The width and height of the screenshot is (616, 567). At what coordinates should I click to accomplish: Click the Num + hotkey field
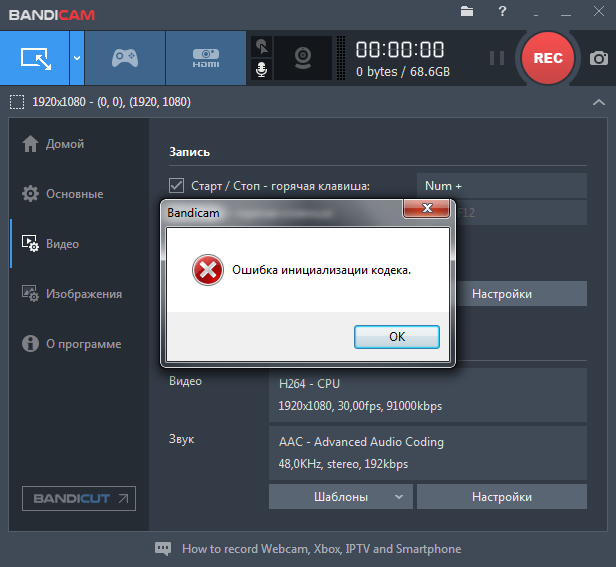tap(502, 185)
